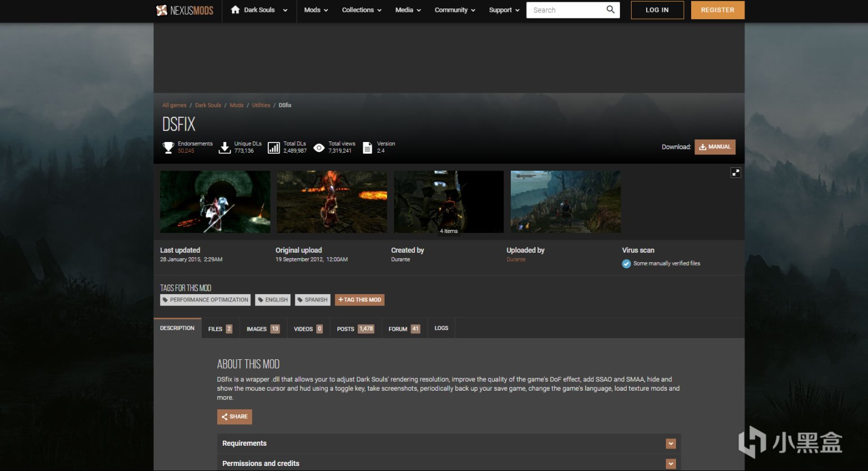Open the Support dropdown menu
The height and width of the screenshot is (471, 868).
pyautogui.click(x=504, y=10)
